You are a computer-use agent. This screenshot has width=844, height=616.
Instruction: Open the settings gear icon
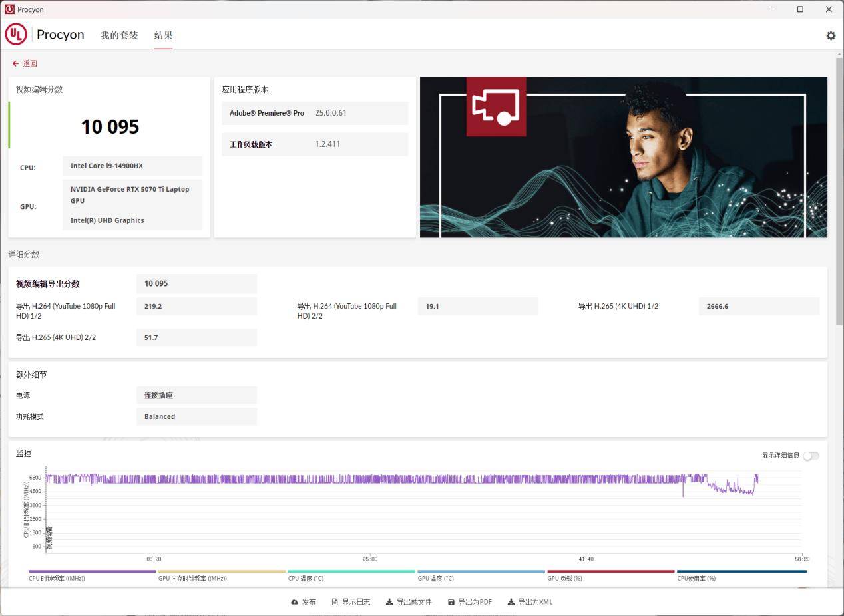(830, 35)
